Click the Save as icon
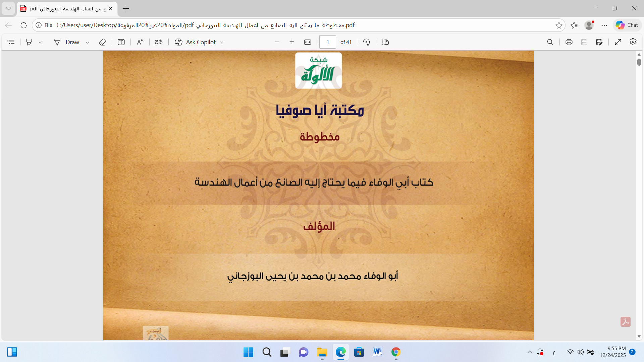The width and height of the screenshot is (644, 362). [599, 42]
